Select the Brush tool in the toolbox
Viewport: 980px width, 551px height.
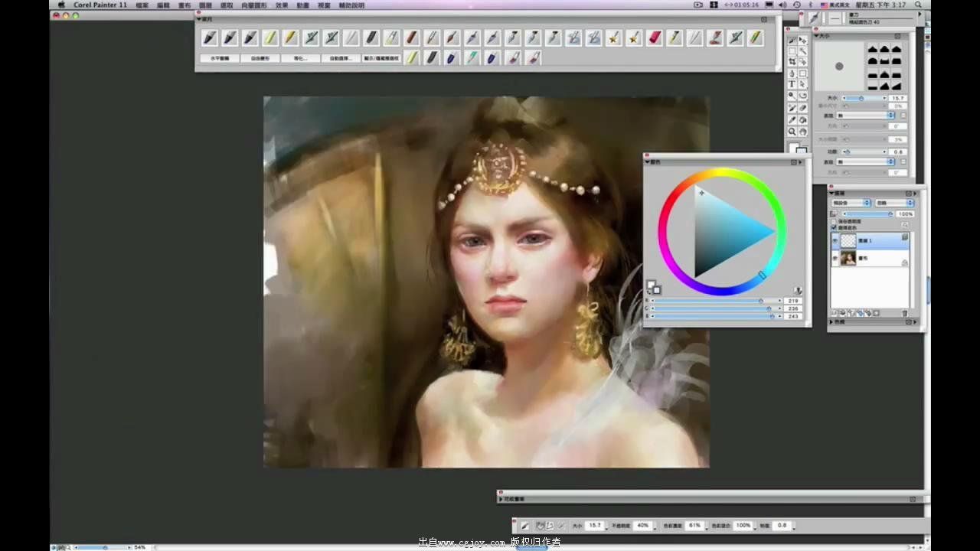pyautogui.click(x=792, y=40)
